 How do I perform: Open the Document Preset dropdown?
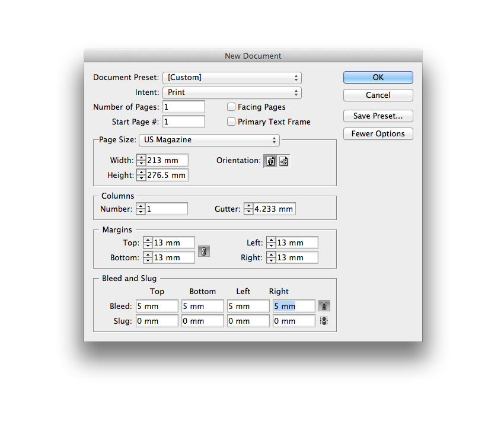[x=232, y=78]
